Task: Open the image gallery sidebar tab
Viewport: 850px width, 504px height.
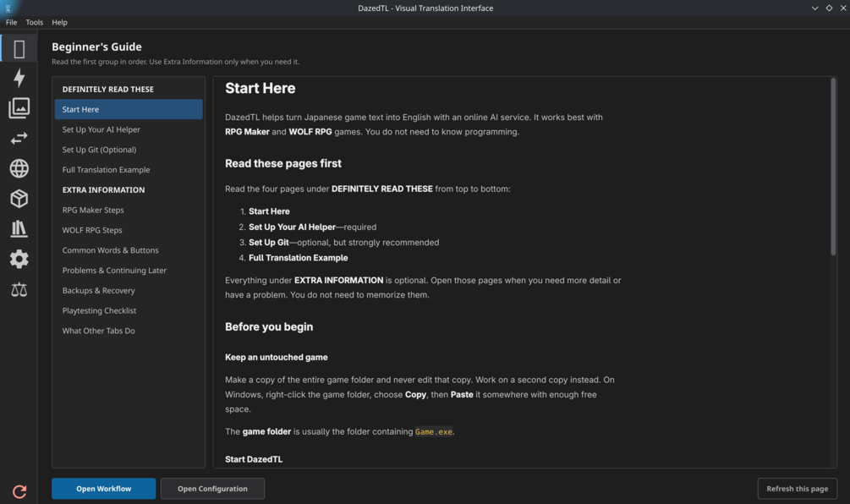Action: [x=19, y=108]
